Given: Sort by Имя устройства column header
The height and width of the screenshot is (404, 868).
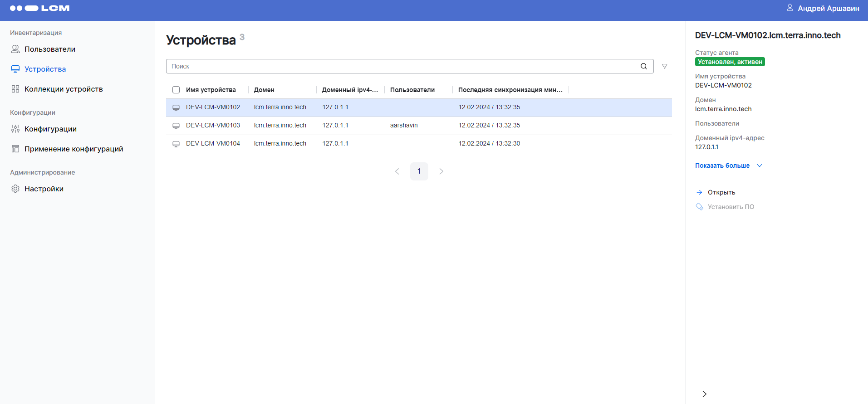Looking at the screenshot, I should (x=211, y=90).
